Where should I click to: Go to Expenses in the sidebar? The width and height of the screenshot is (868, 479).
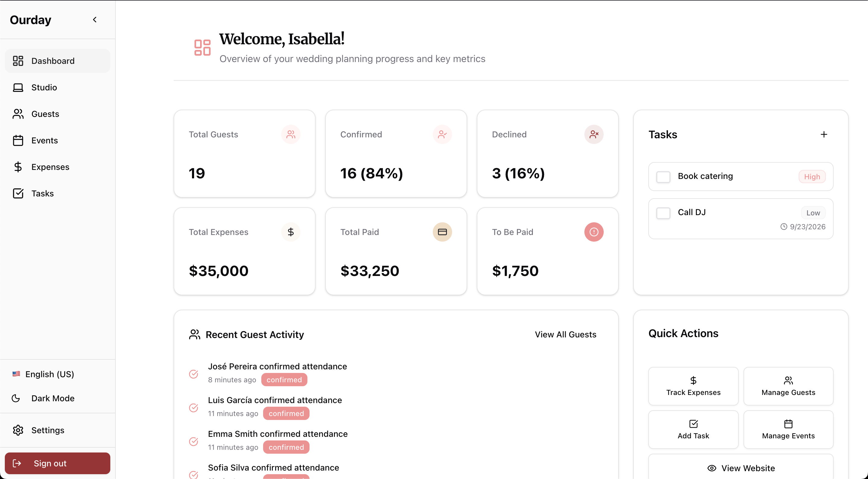pos(50,167)
